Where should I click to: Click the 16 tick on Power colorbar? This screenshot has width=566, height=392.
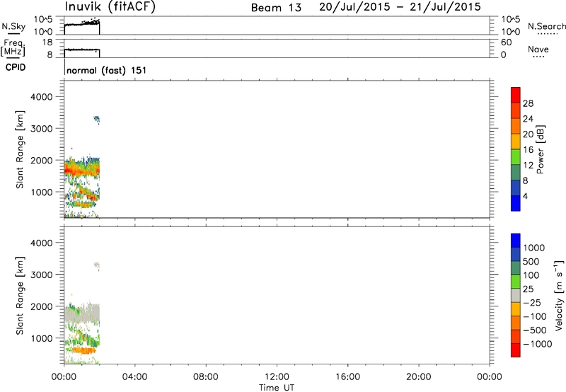tap(528, 150)
